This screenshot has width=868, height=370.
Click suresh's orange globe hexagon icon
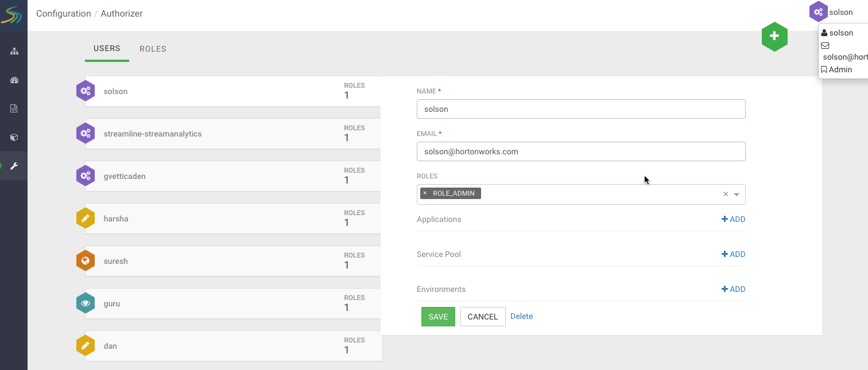(86, 260)
